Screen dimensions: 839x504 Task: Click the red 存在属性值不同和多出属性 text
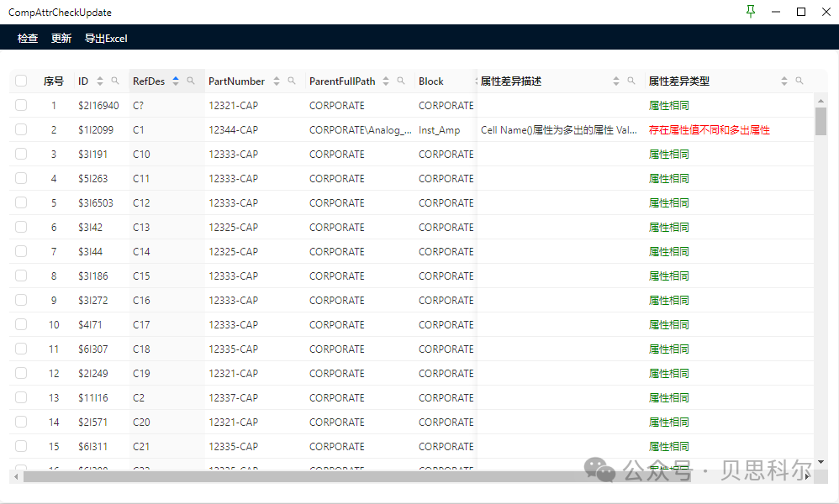pos(709,130)
